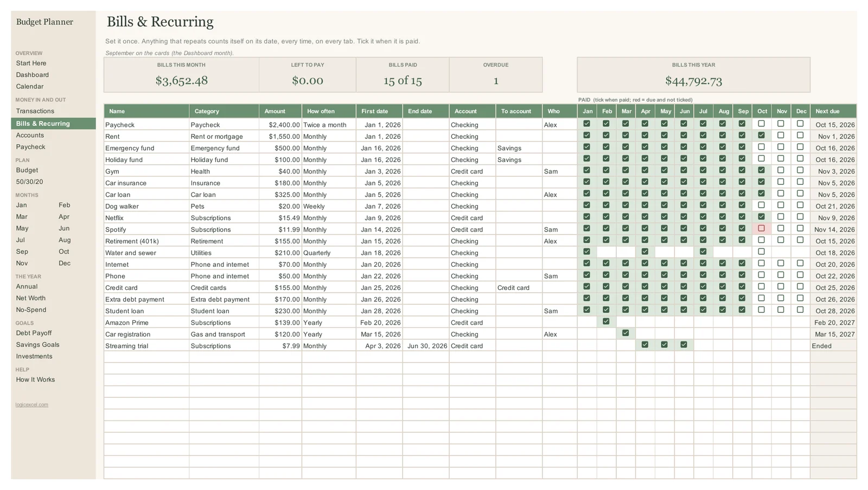The image size is (868, 490).
Task: Go to the Net Worth page
Action: (30, 298)
